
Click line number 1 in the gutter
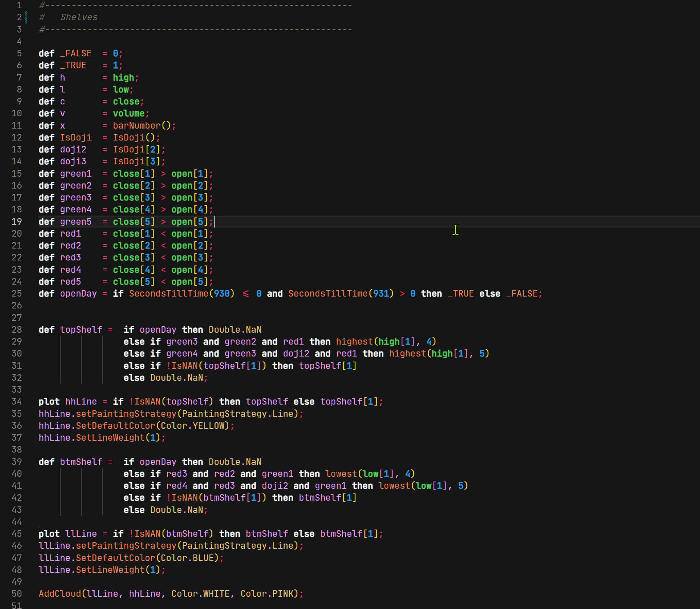[19, 5]
